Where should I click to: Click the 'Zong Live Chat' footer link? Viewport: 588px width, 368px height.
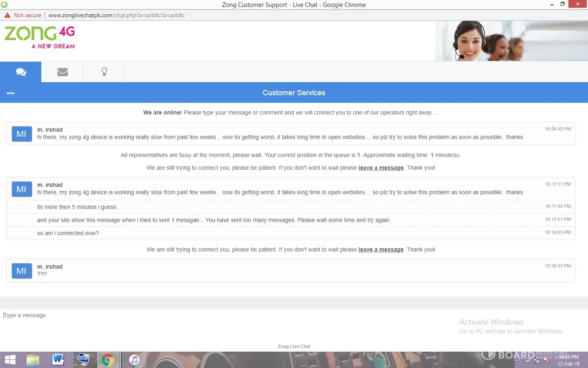point(294,346)
